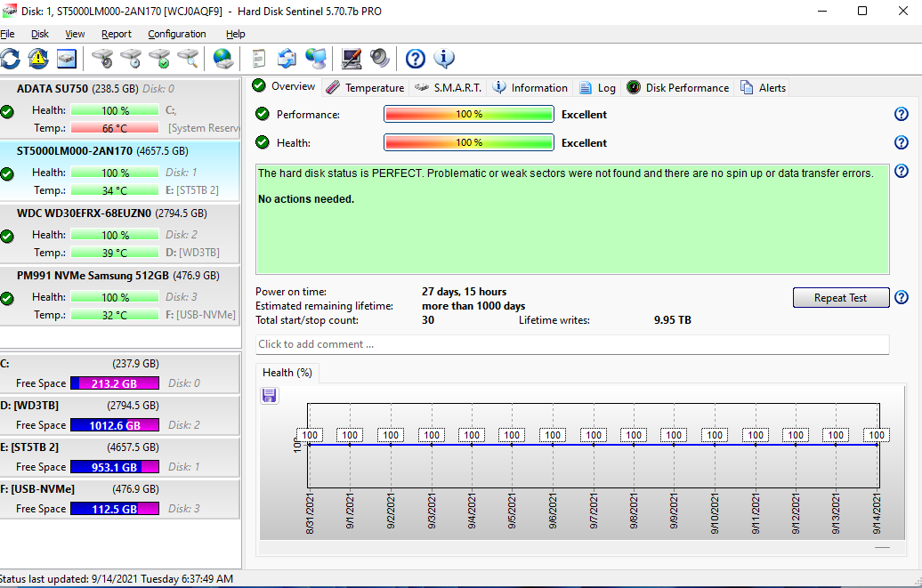Switch to the Overview tab
The image size is (922, 588).
point(284,86)
